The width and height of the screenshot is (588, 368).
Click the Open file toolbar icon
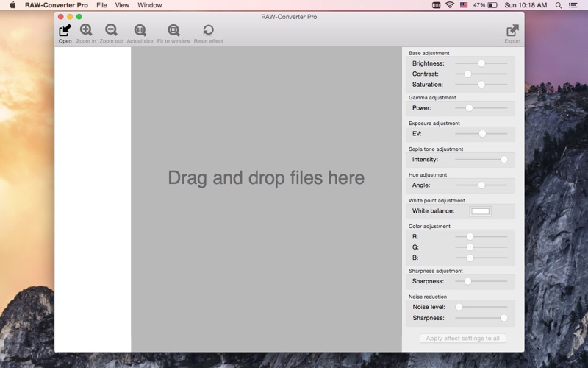pos(65,30)
